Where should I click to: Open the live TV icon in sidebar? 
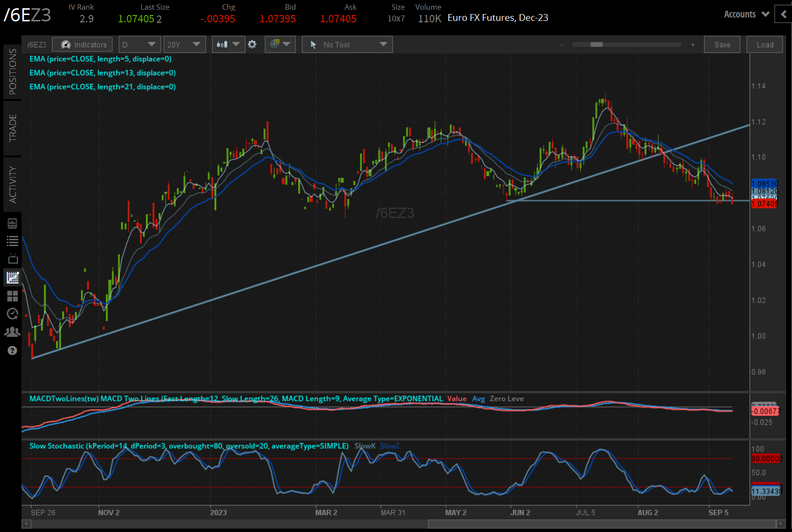click(x=13, y=259)
